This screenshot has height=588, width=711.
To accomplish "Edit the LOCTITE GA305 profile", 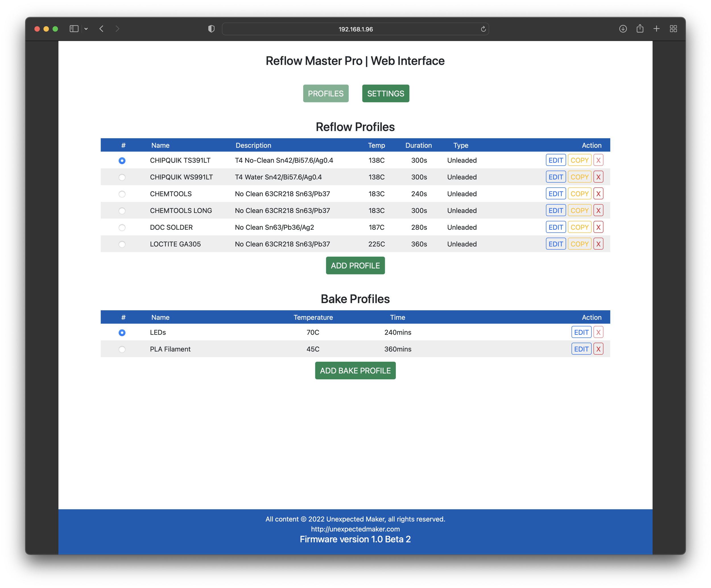I will 556,244.
